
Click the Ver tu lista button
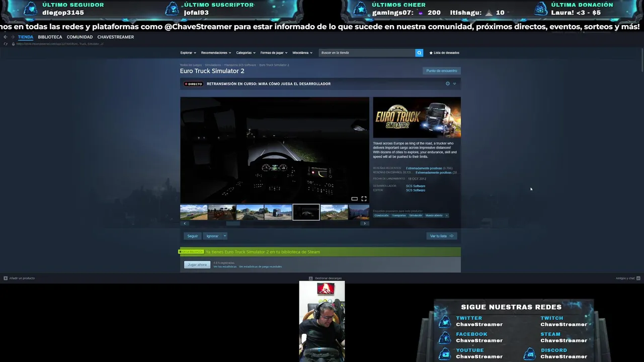(442, 236)
